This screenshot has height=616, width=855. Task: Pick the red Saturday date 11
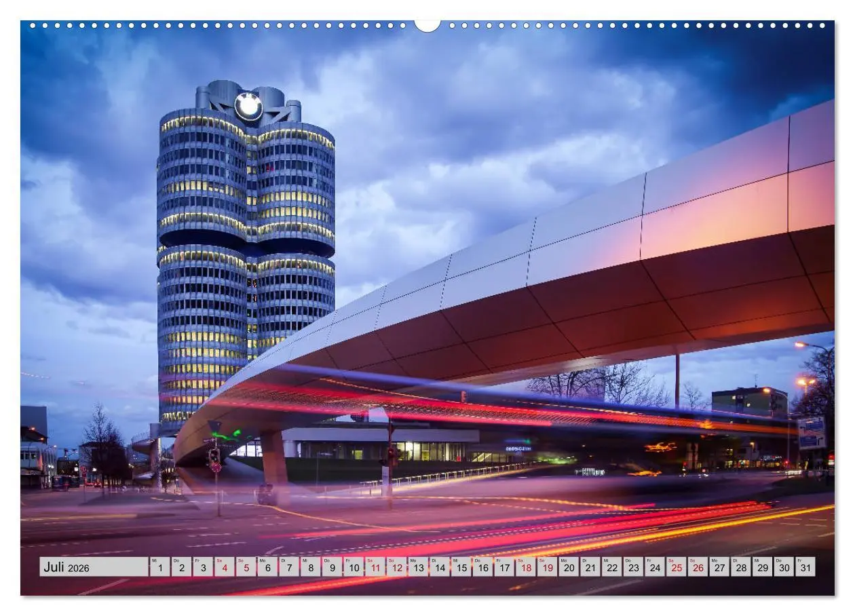point(375,567)
